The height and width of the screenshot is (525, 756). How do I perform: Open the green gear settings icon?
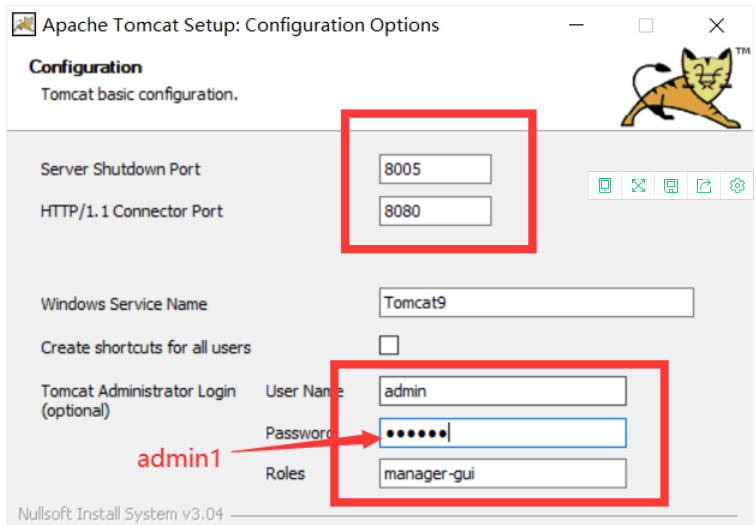737,185
